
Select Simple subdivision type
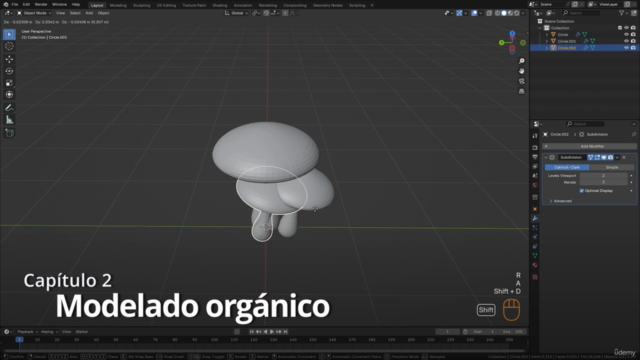tap(611, 167)
